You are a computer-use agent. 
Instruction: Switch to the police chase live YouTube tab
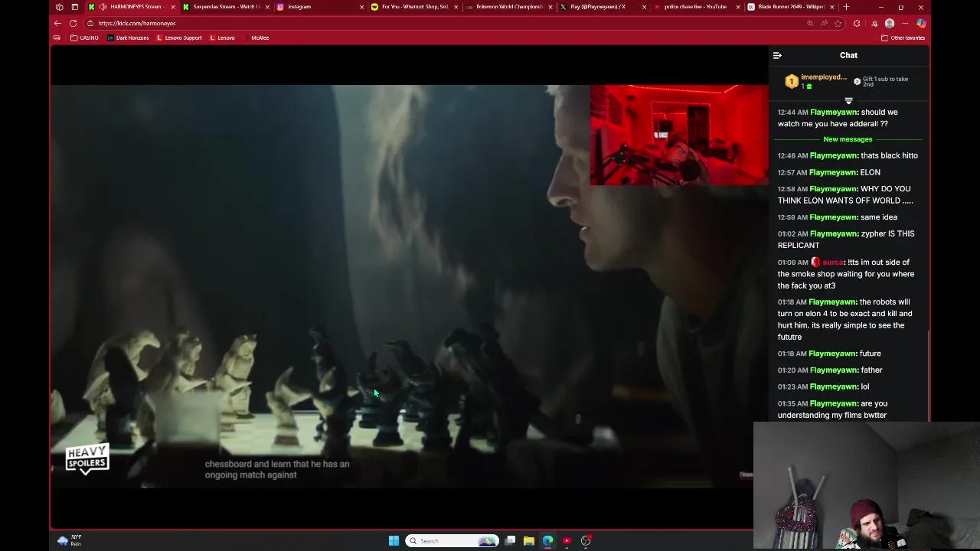point(695,7)
